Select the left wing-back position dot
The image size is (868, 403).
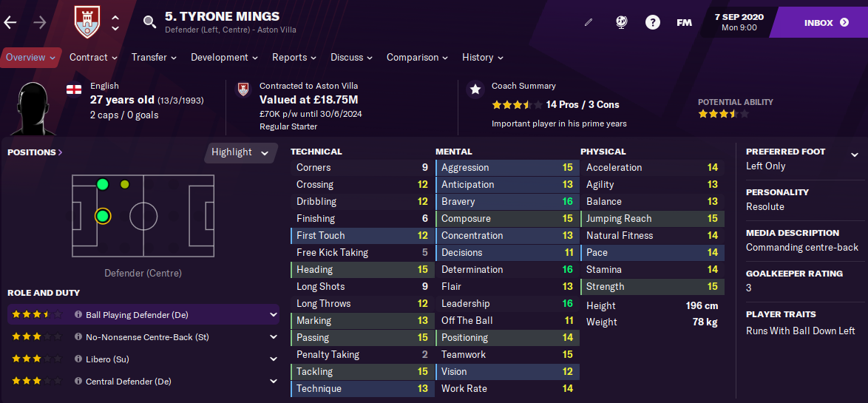124,184
